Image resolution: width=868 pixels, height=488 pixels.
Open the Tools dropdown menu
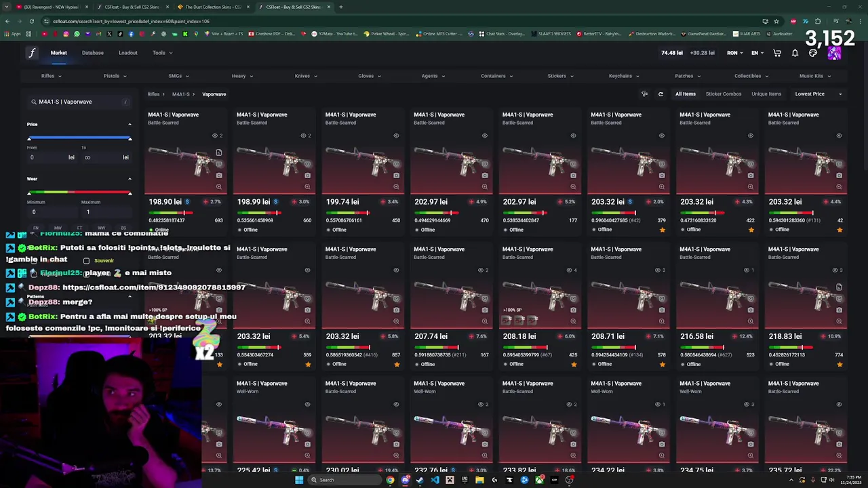click(x=162, y=53)
